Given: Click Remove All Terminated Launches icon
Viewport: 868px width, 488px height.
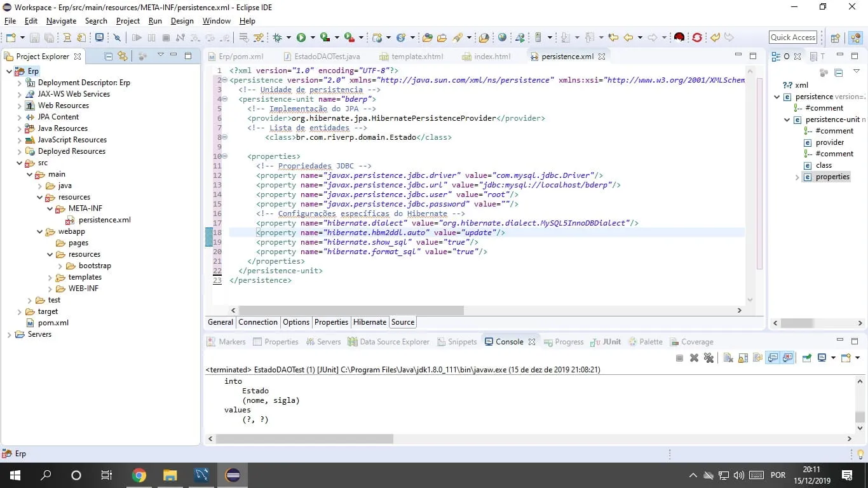Looking at the screenshot, I should click(x=709, y=358).
